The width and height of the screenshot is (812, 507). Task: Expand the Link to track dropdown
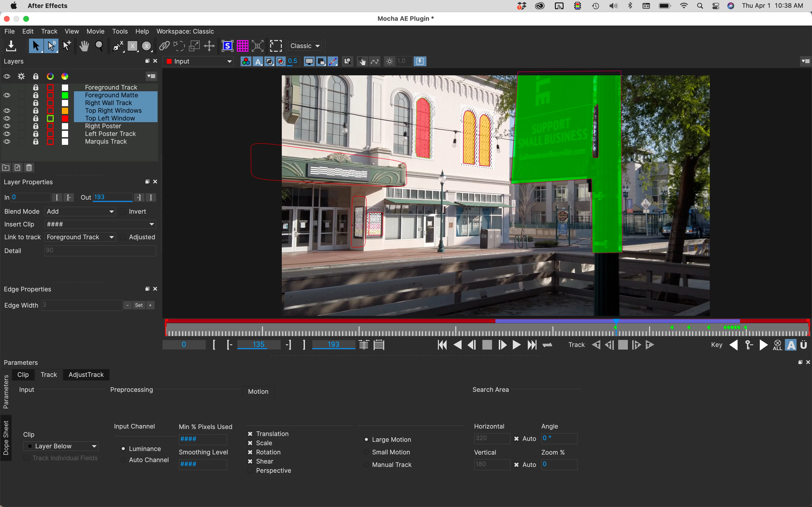click(80, 237)
